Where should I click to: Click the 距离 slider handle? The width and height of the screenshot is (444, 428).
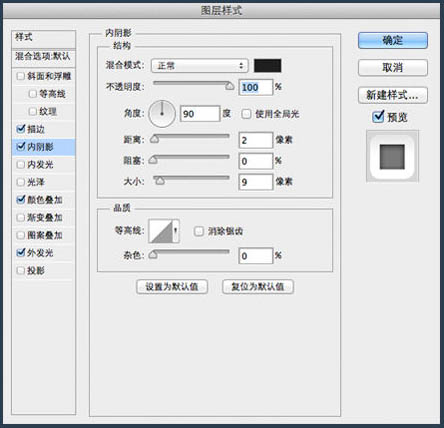click(154, 139)
